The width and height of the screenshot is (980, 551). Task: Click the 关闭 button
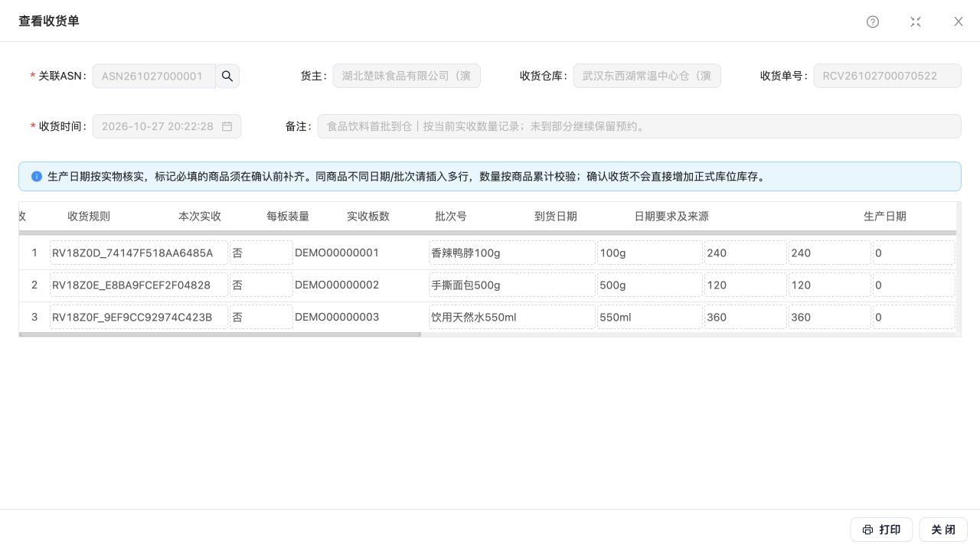point(943,530)
